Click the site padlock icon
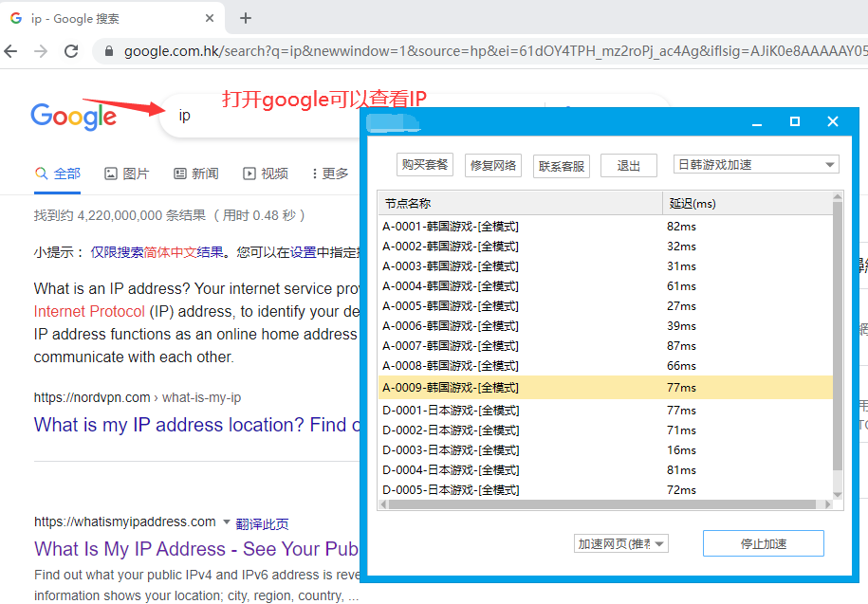Screen dimensions: 868x604 [109, 51]
